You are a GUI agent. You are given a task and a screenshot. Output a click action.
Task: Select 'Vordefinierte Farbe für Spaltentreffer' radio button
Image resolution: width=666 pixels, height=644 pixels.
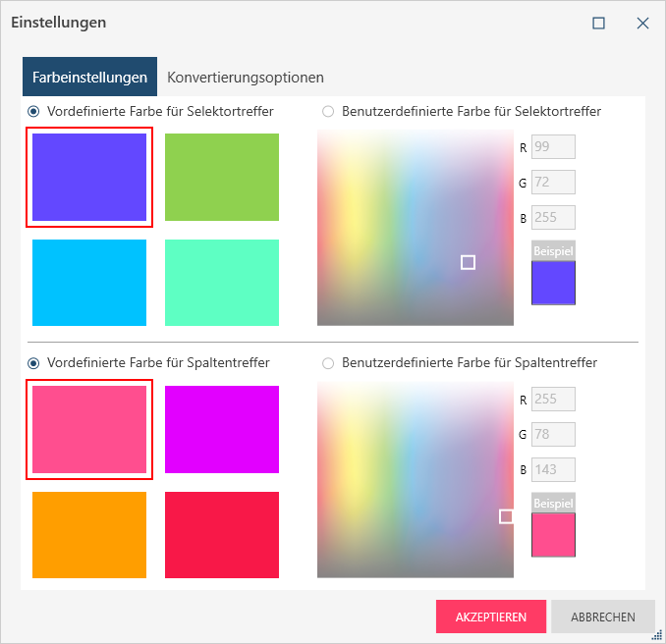tap(34, 363)
